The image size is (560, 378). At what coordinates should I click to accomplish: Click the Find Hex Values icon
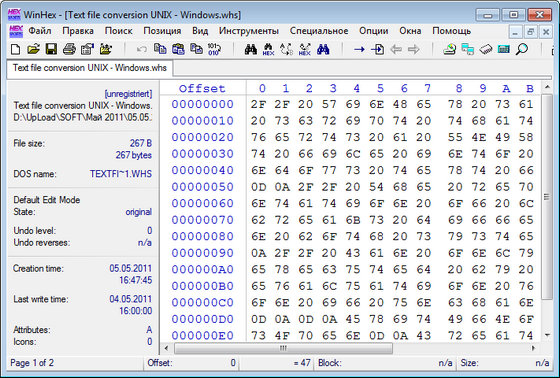(268, 49)
